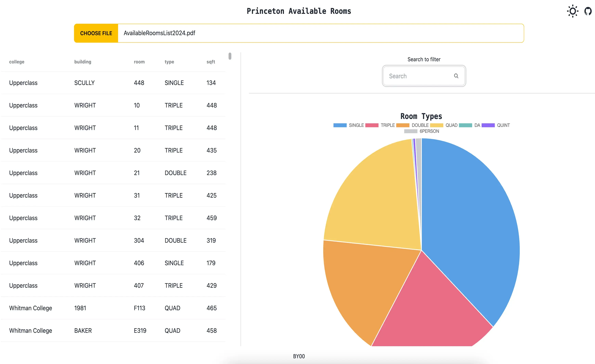Toggle the DOUBLE legend swatch
The image size is (595, 364).
click(x=403, y=125)
